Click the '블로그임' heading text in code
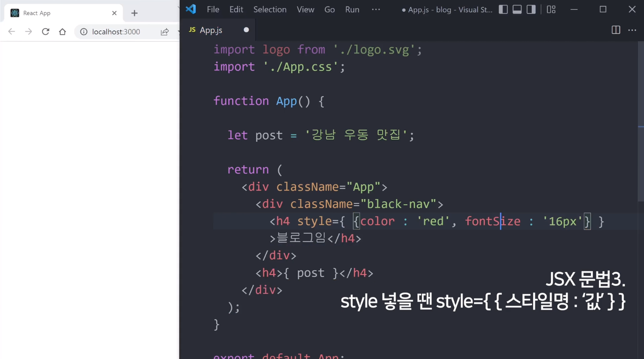Viewport: 644px width, 359px height. click(x=301, y=238)
